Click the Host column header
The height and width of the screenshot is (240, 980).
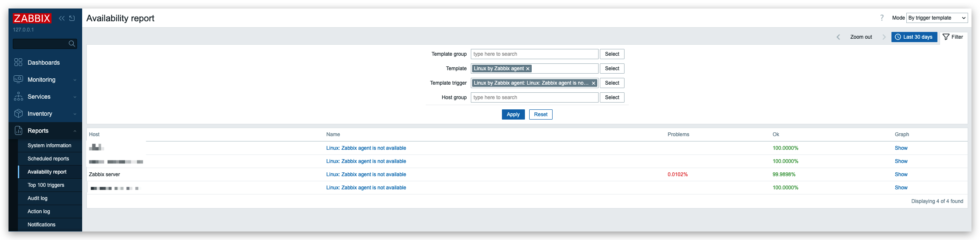click(x=94, y=134)
